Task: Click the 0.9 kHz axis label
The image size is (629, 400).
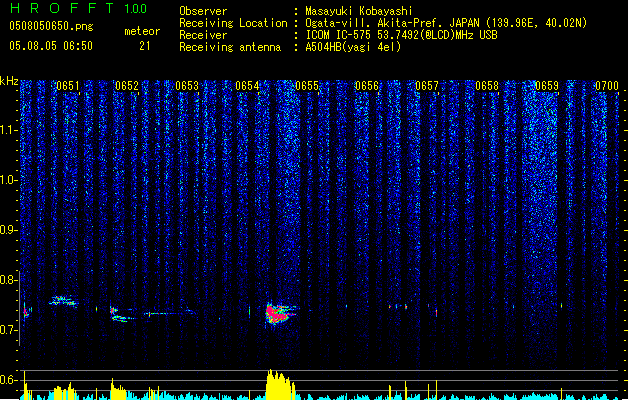Action: point(9,230)
